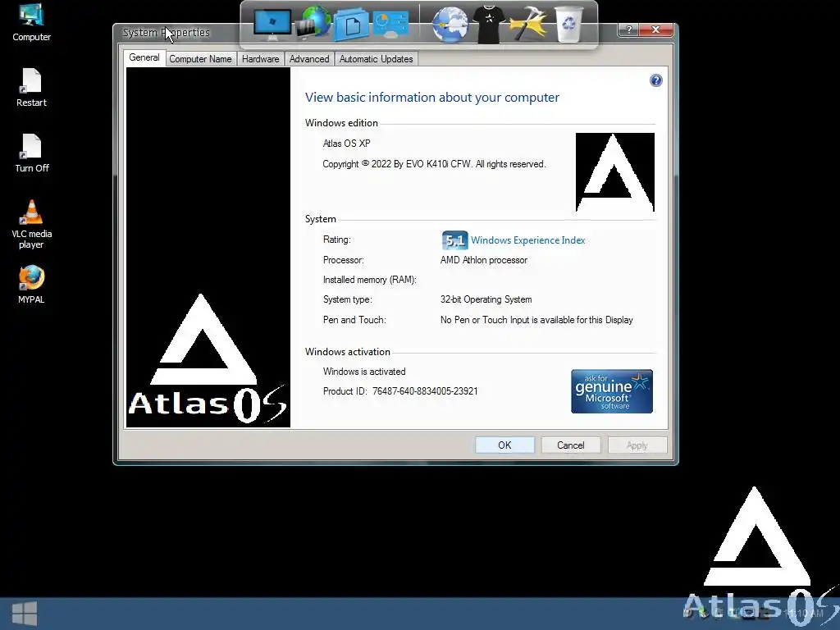
Task: Click the Atlas OS XP edition text
Action: coord(347,144)
